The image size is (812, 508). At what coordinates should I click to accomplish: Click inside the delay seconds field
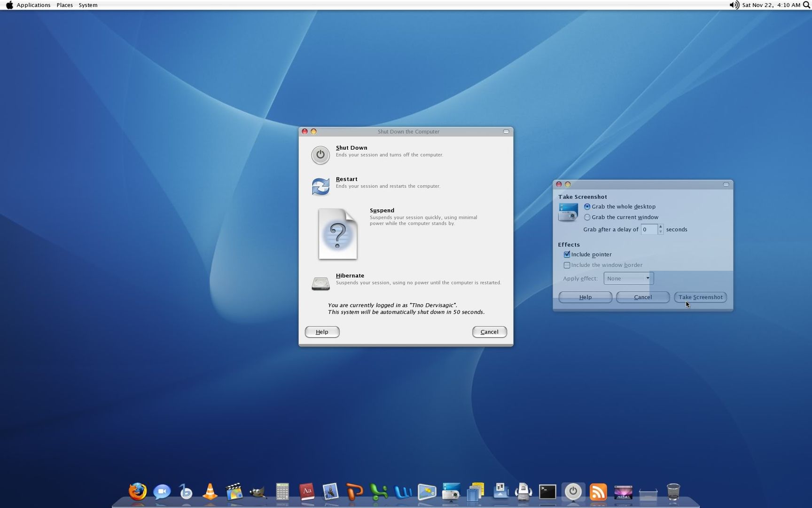click(650, 229)
